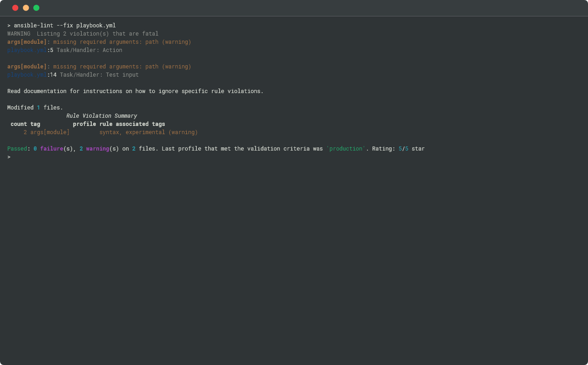Click the green maximize window button
This screenshot has height=365, width=588.
[x=36, y=8]
